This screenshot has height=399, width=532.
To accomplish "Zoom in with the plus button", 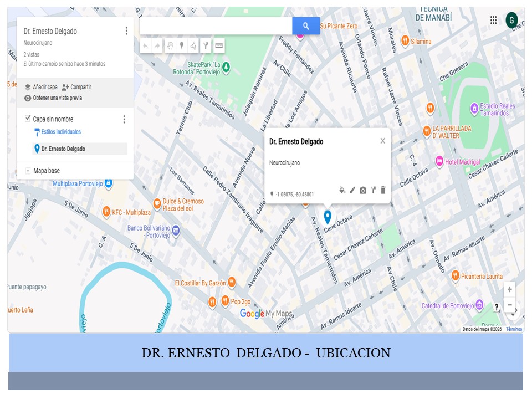I will [509, 289].
